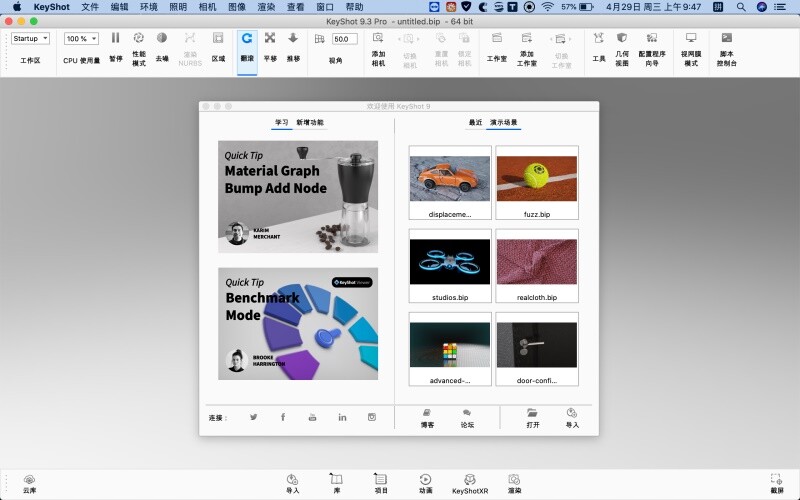Open the Camera (相机) menu

208,7
